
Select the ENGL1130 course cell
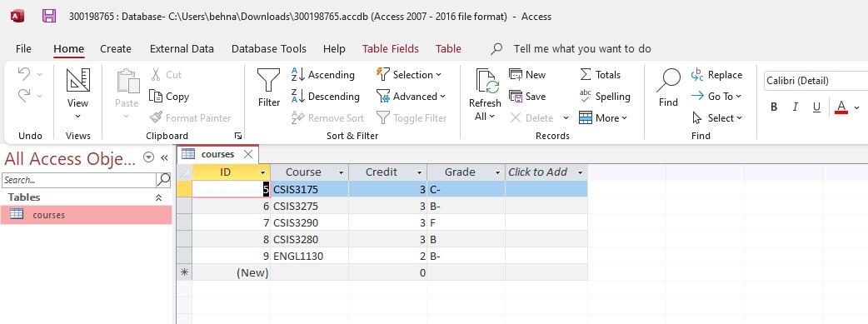309,256
